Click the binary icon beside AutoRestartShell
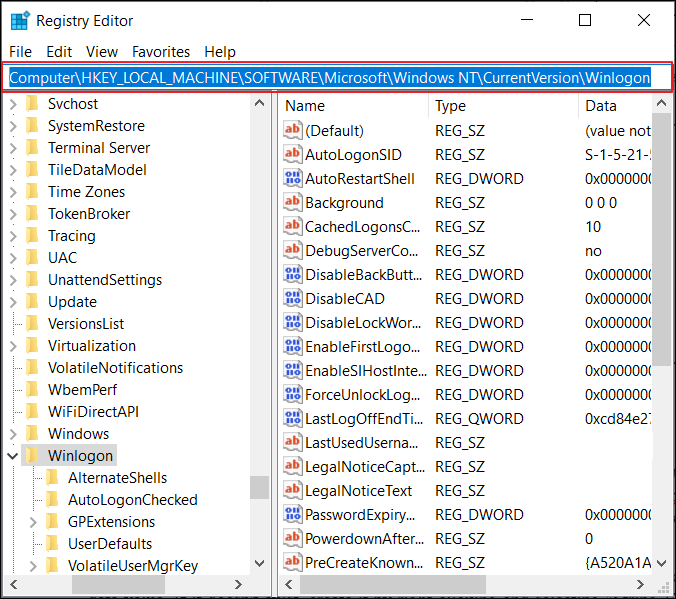676x599 pixels. [293, 178]
